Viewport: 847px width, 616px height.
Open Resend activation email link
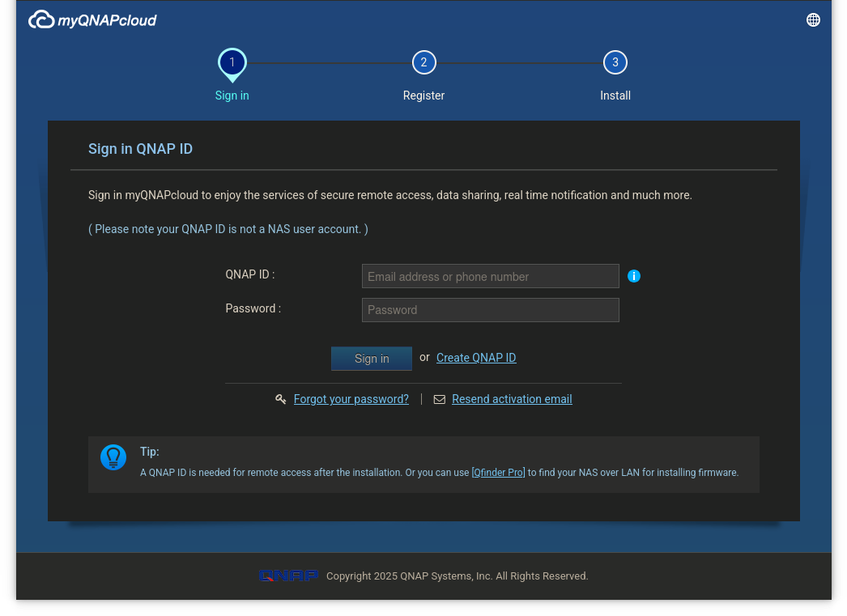tap(512, 399)
